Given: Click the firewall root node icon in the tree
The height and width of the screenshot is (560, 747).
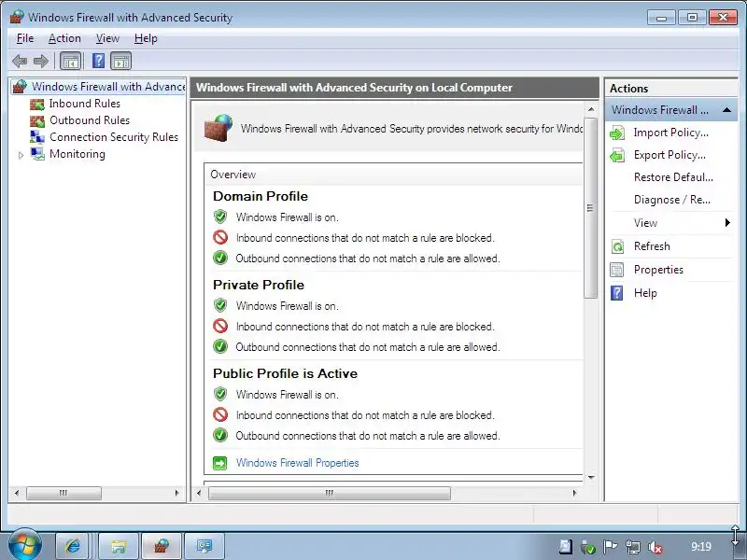Looking at the screenshot, I should click(x=20, y=87).
